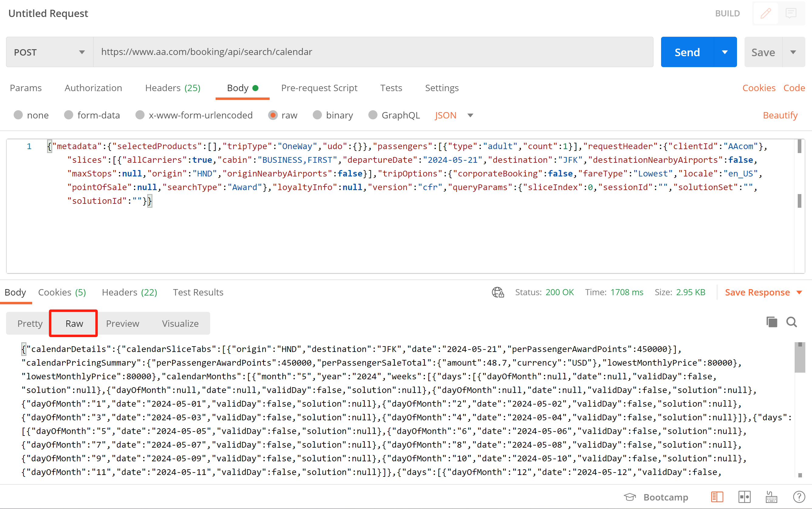Click the edit pencil icon near BUILD
Image resolution: width=812 pixels, height=509 pixels.
pos(766,13)
